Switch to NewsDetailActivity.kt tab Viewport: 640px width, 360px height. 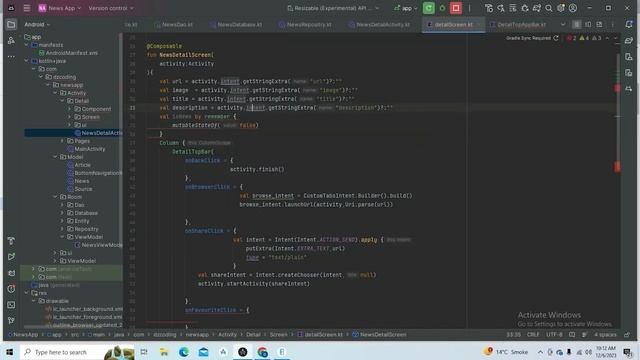pos(380,24)
